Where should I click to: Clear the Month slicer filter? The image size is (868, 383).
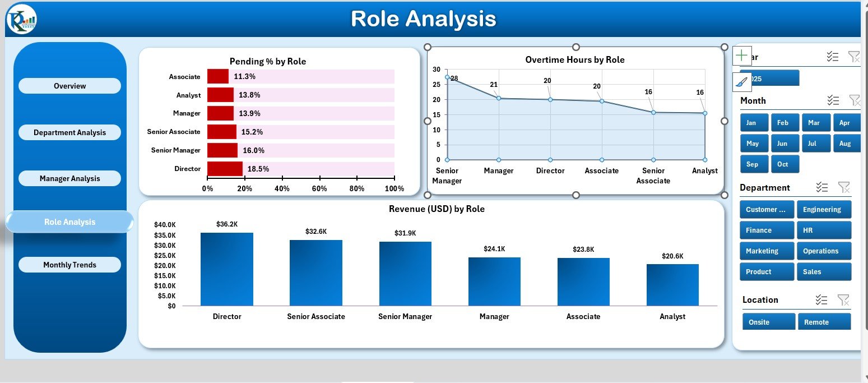coord(854,100)
